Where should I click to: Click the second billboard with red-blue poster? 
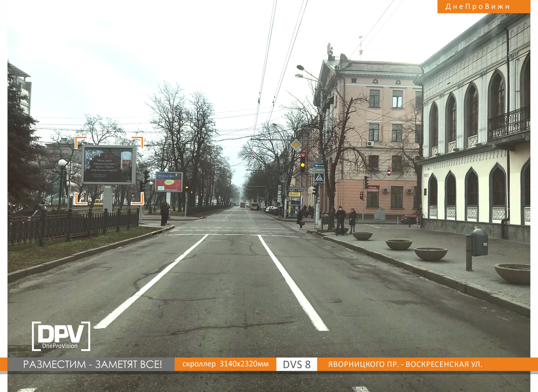coord(169,182)
